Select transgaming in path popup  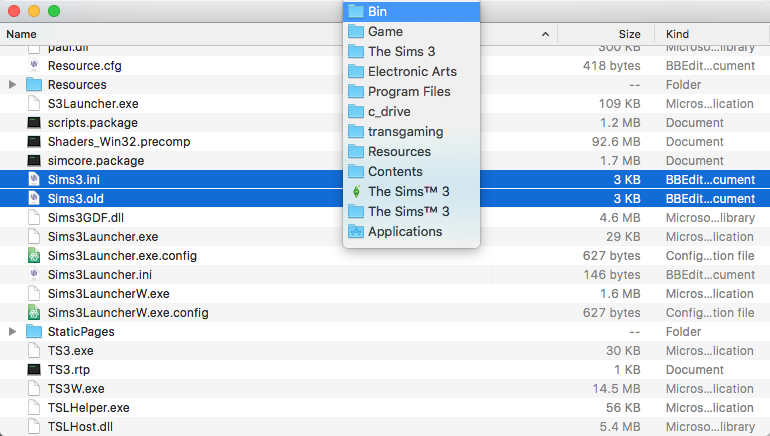coord(411,132)
